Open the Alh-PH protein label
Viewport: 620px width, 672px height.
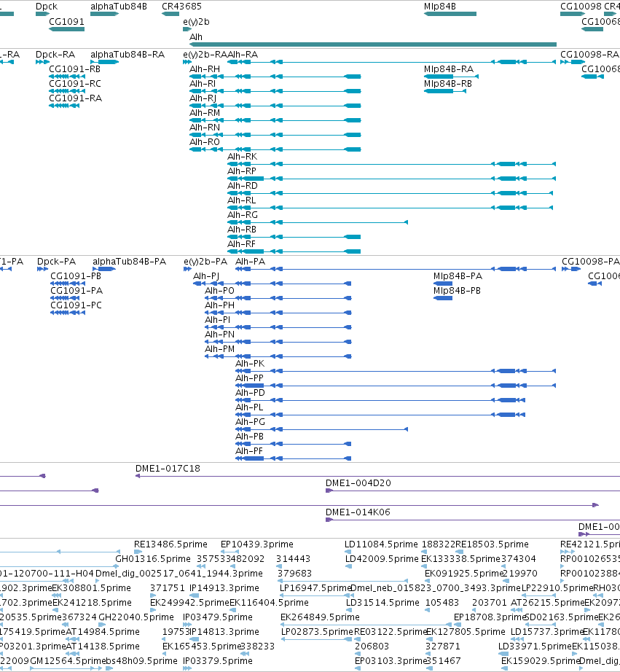point(219,305)
